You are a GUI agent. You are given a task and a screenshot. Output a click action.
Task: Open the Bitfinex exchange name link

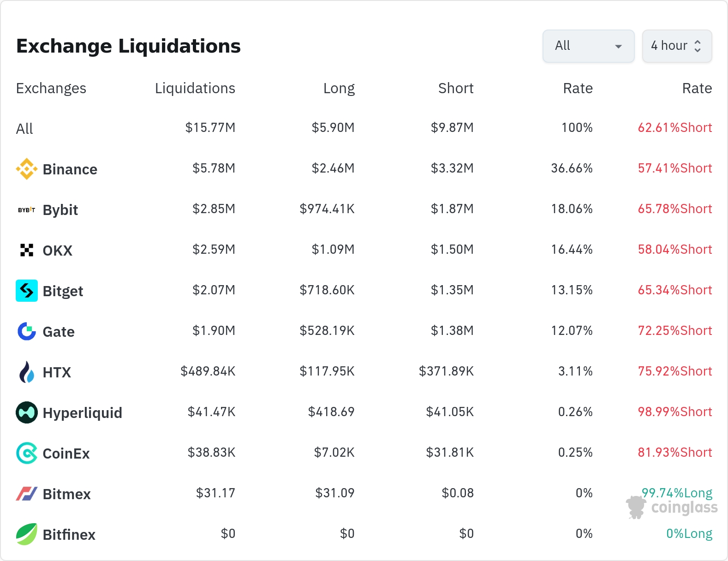[x=69, y=535]
